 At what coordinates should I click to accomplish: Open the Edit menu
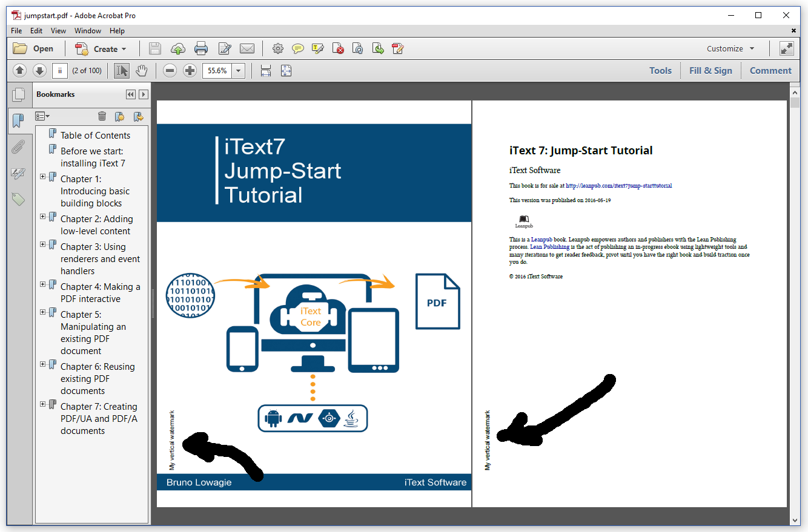point(36,31)
